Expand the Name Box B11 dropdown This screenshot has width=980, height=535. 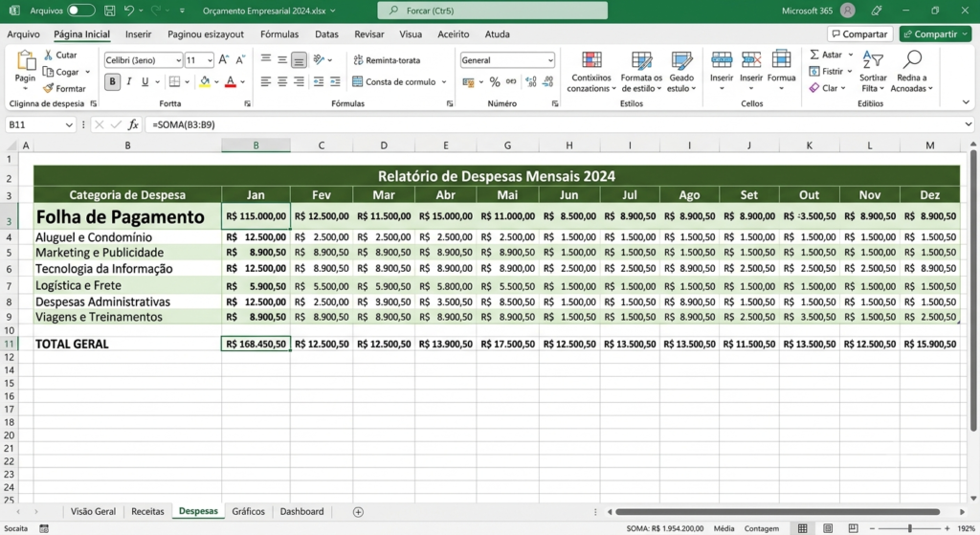click(x=69, y=125)
